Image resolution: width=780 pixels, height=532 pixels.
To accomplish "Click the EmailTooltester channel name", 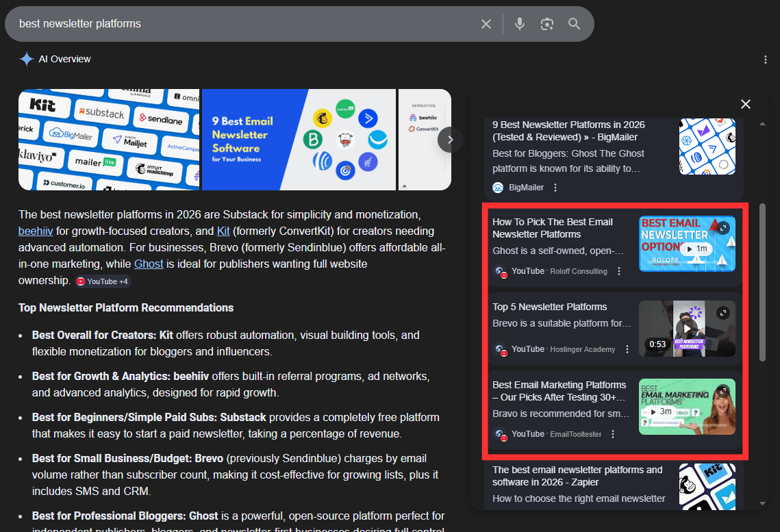I will (x=575, y=435).
